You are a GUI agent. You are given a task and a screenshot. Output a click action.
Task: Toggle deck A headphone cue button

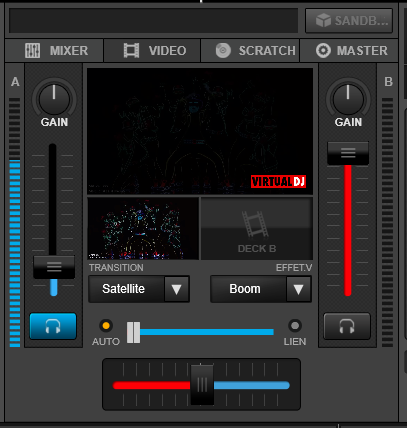53,326
